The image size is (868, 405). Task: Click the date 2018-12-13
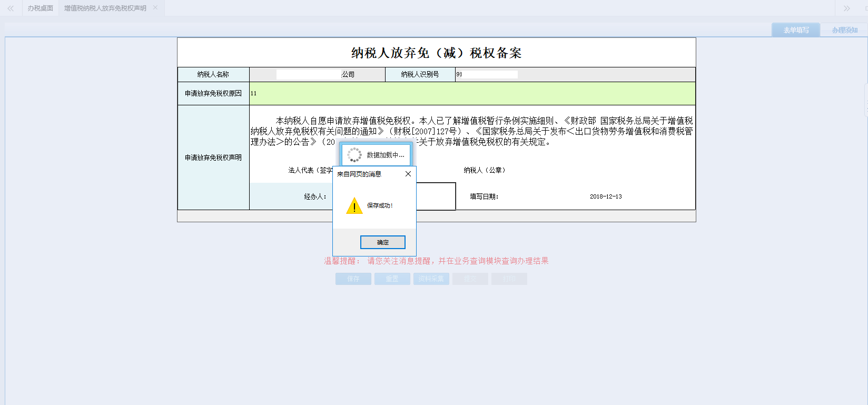point(606,196)
